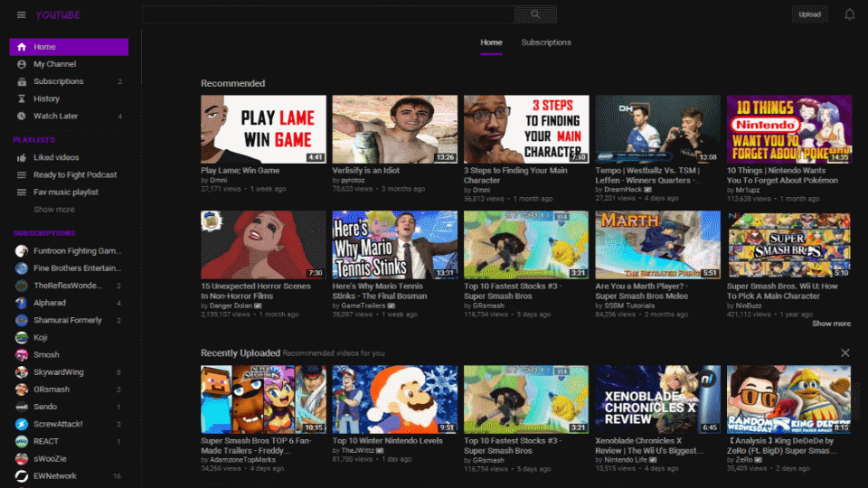Click the Ready to Fight Podcast playlist icon
Viewport: 868px width, 488px height.
click(22, 174)
